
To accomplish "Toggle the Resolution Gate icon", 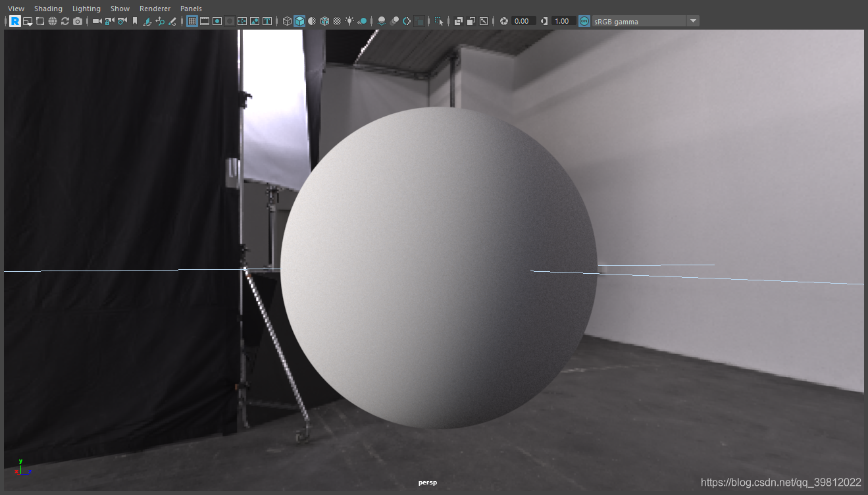I will [x=217, y=21].
